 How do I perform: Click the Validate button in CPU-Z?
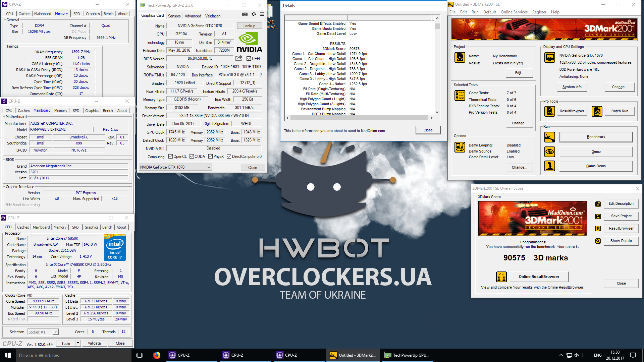94,343
